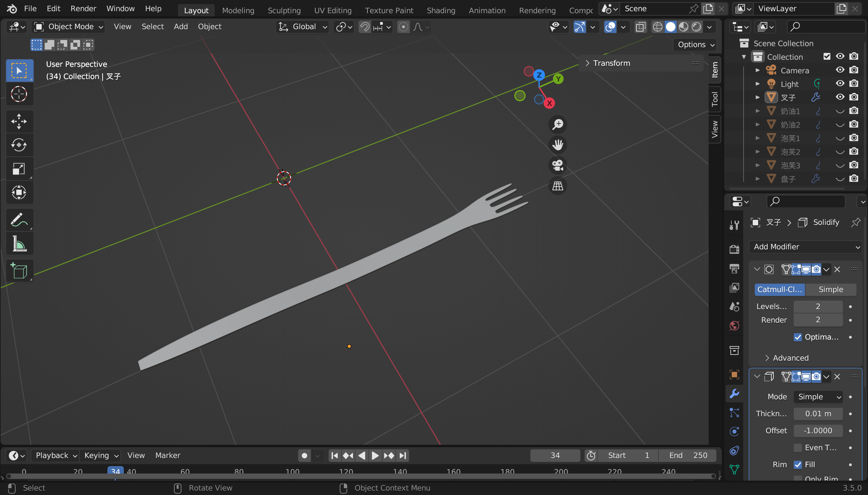Hide the Light object in viewport
Viewport: 868px width, 495px height.
coord(840,84)
